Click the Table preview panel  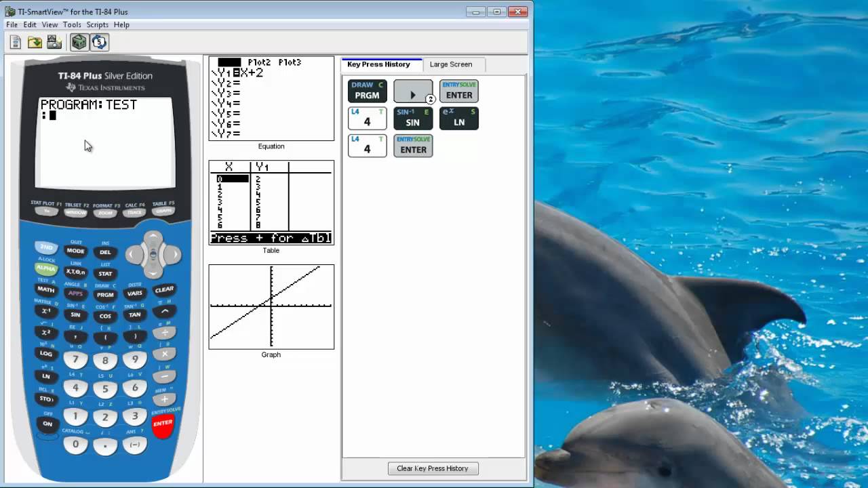[x=271, y=203]
